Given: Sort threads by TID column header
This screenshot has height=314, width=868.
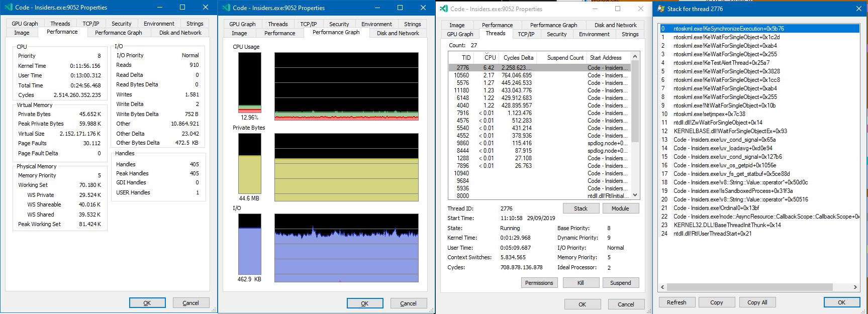Looking at the screenshot, I should [460, 58].
